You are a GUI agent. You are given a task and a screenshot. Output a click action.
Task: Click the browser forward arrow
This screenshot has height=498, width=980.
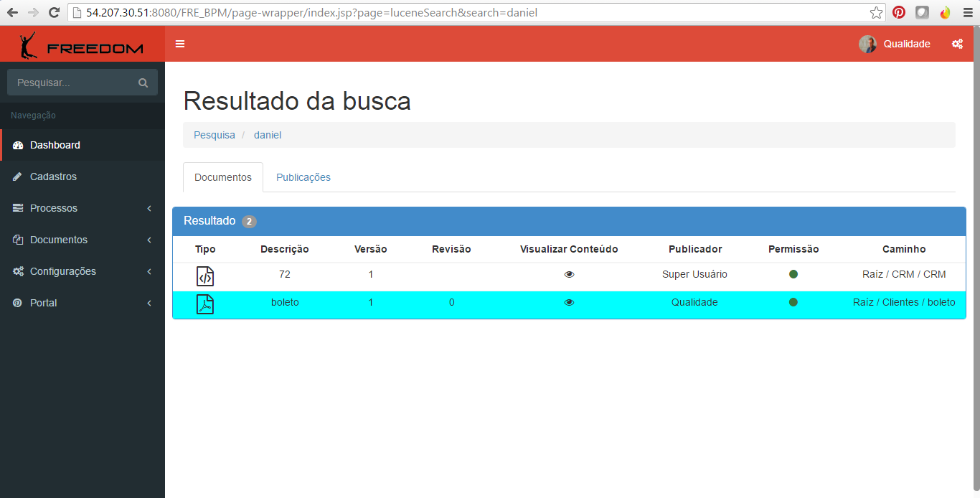(33, 12)
